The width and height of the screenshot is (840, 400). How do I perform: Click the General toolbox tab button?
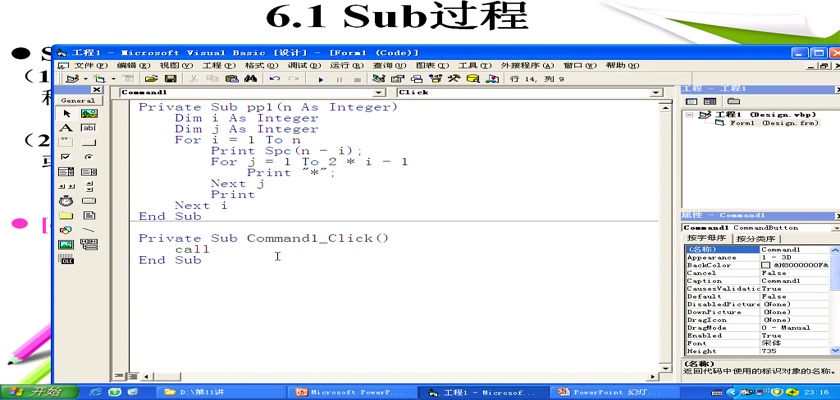(78, 100)
